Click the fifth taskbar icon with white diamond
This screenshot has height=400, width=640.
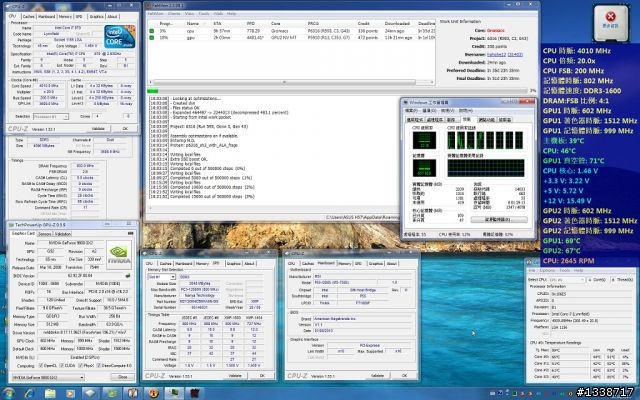point(91,393)
